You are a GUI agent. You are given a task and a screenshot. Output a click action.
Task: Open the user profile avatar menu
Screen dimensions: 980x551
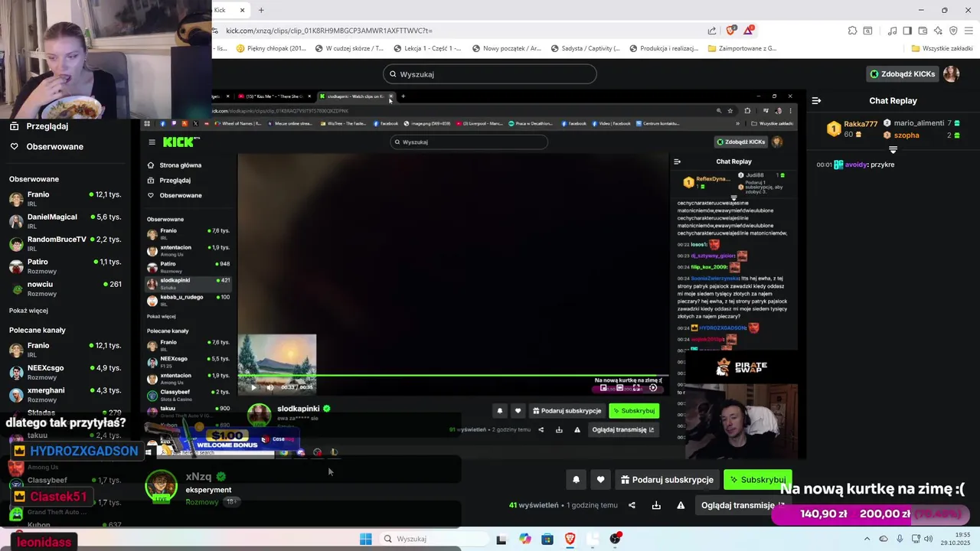pos(951,74)
